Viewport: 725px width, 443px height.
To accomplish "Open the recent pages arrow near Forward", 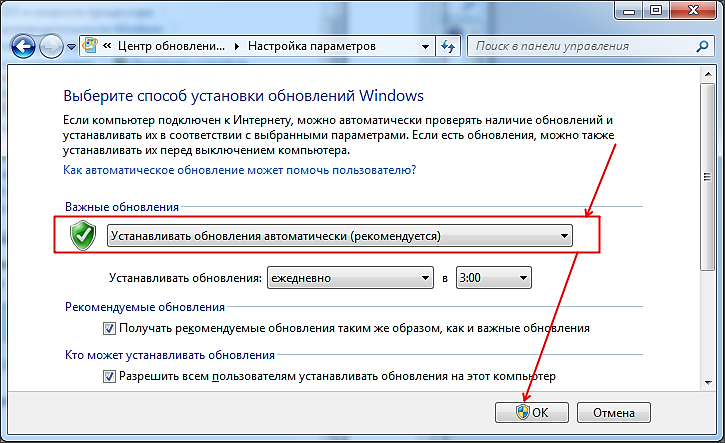I will coord(71,47).
